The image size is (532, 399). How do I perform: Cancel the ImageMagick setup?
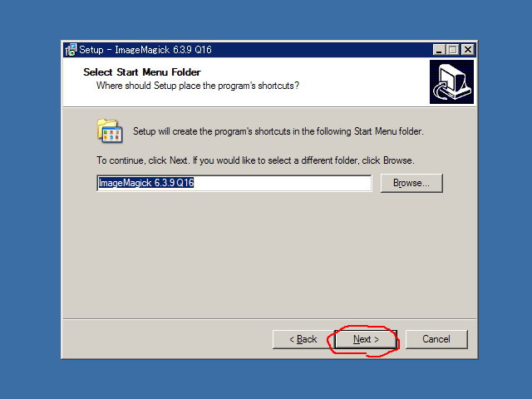coord(436,339)
